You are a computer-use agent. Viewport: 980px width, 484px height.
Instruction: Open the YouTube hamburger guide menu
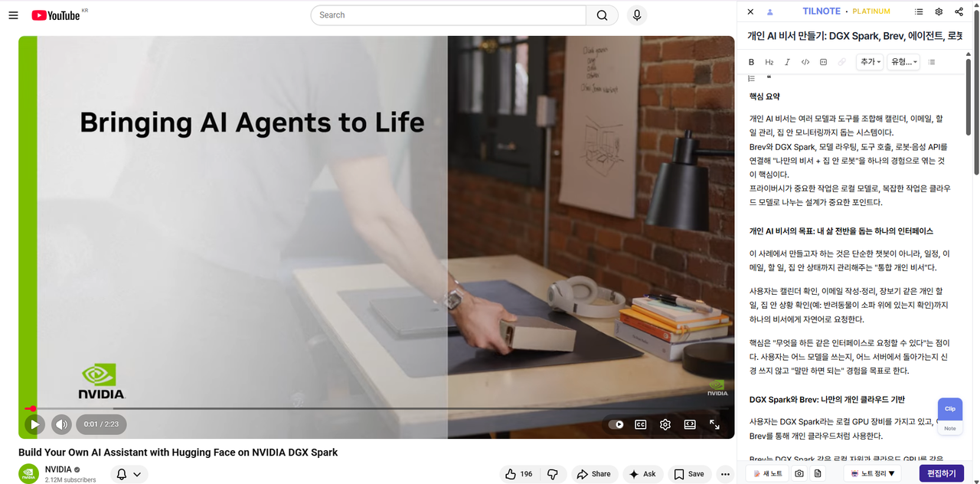pyautogui.click(x=13, y=15)
